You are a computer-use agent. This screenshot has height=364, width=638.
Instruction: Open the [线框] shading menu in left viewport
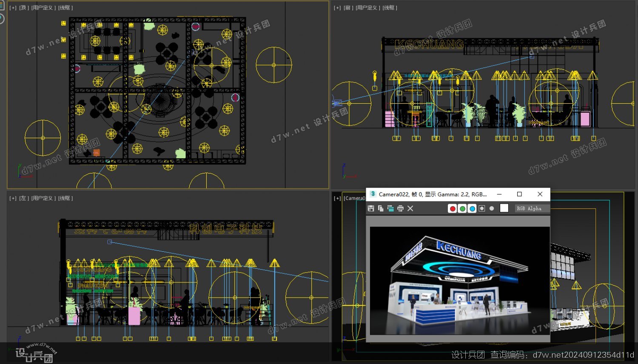click(66, 198)
